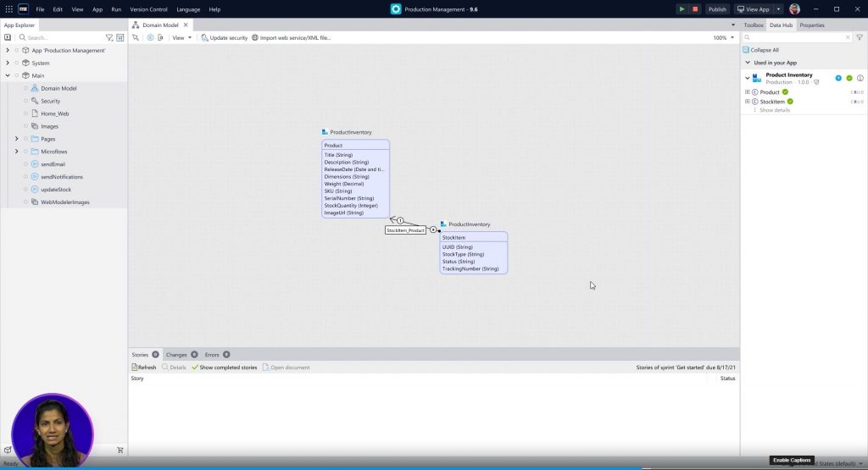
Task: Open the Marketplace cart icon
Action: (x=120, y=451)
